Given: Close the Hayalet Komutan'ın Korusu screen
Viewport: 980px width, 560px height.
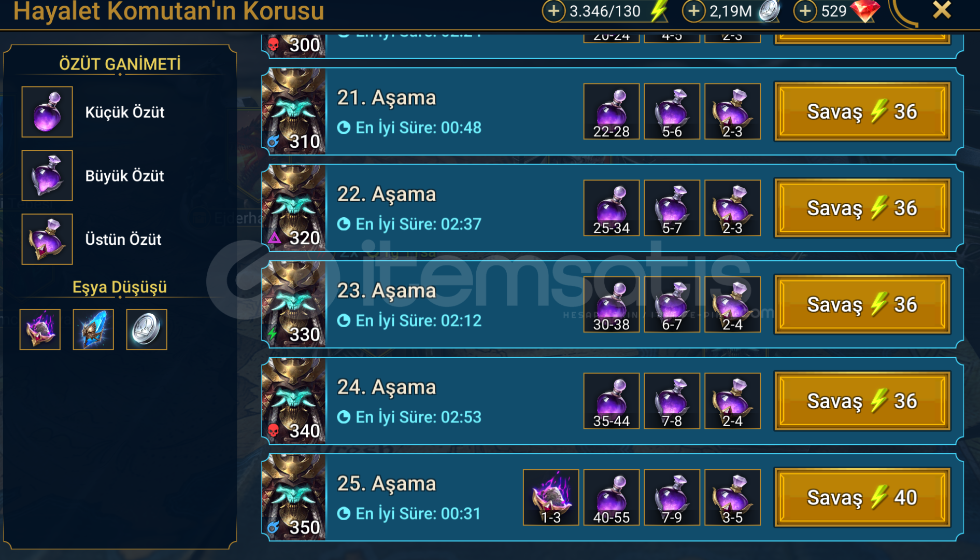Looking at the screenshot, I should (x=942, y=10).
